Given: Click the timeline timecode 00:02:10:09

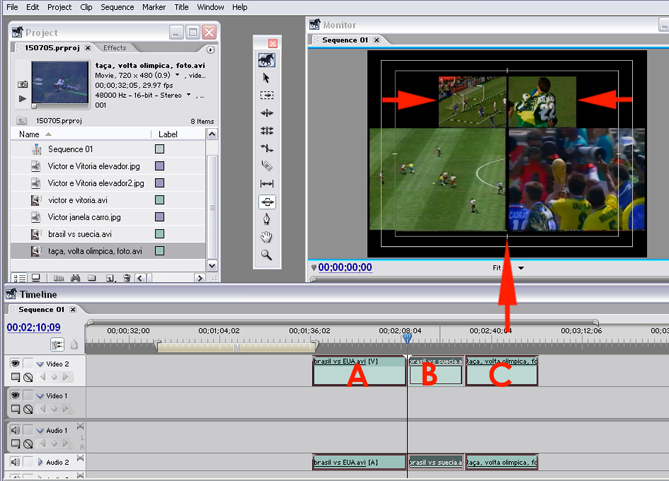Looking at the screenshot, I should (33, 327).
